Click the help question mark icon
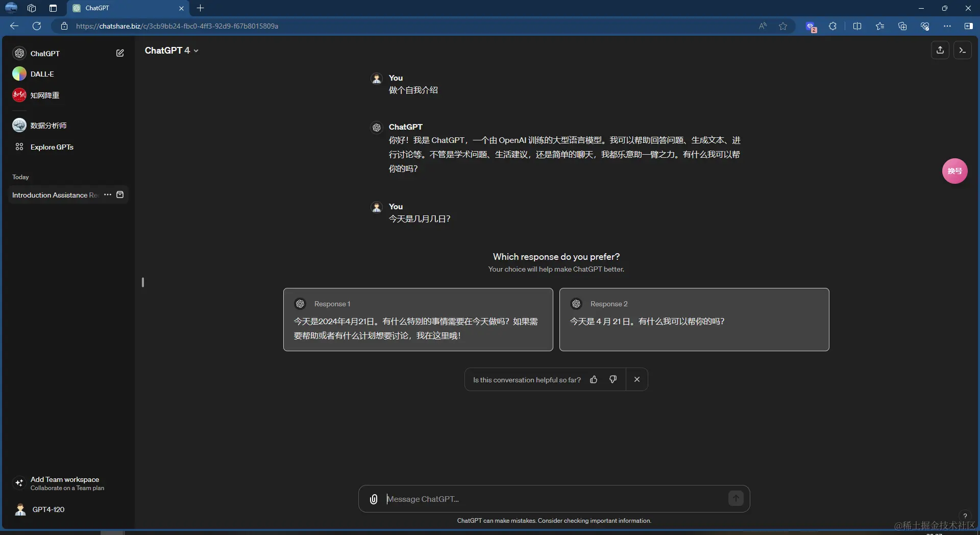980x535 pixels. click(x=965, y=516)
